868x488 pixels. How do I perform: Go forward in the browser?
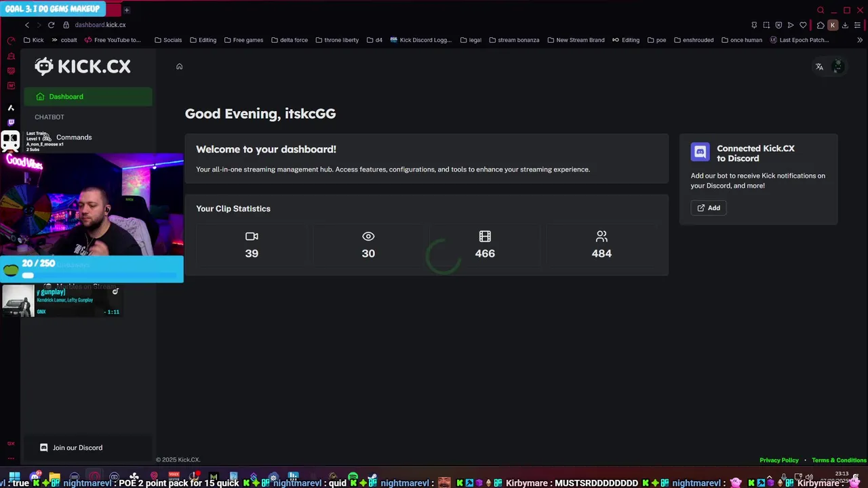[39, 25]
